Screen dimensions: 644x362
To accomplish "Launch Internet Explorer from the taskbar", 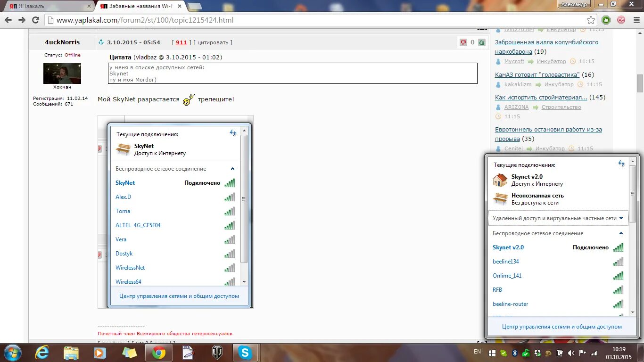I will (42, 352).
